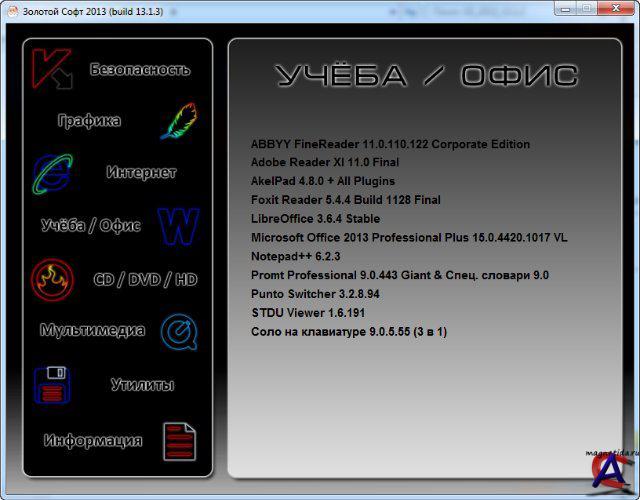This screenshot has height=500, width=640.
Task: Open Соло на клавиатуре 9.0.5.55 entry
Action: (x=348, y=331)
